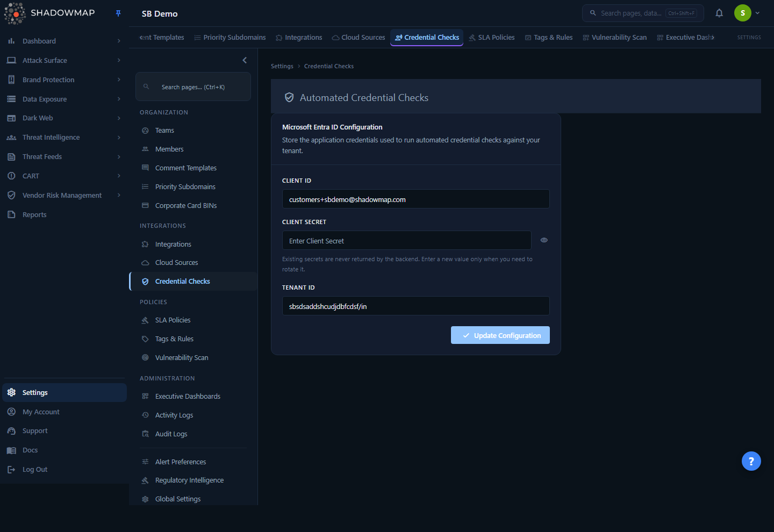Click the SLA Policies gavel icon in panel
774x532 pixels.
[145, 320]
